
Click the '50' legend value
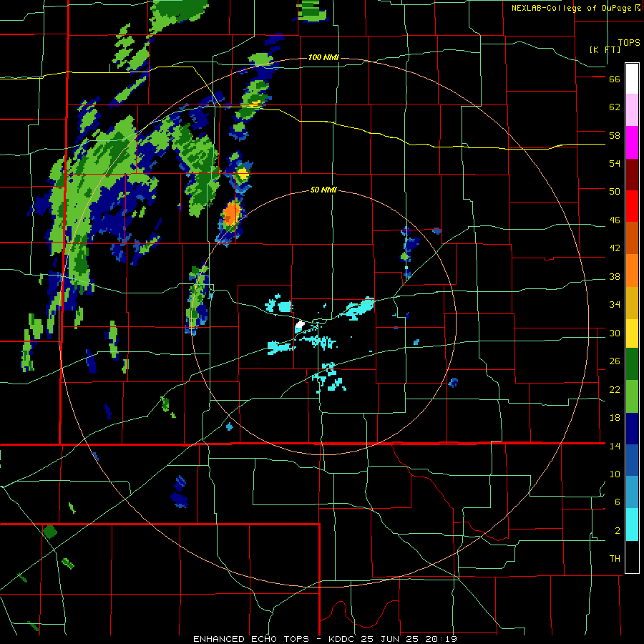point(615,192)
